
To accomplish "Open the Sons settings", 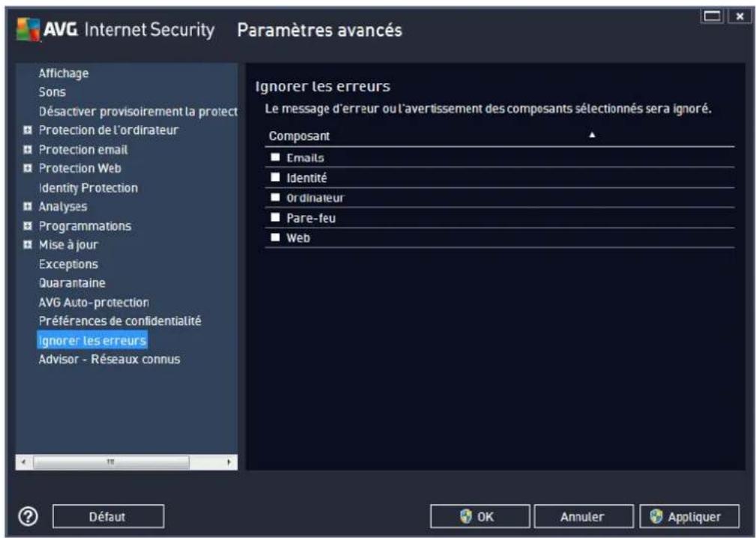I will (x=52, y=92).
